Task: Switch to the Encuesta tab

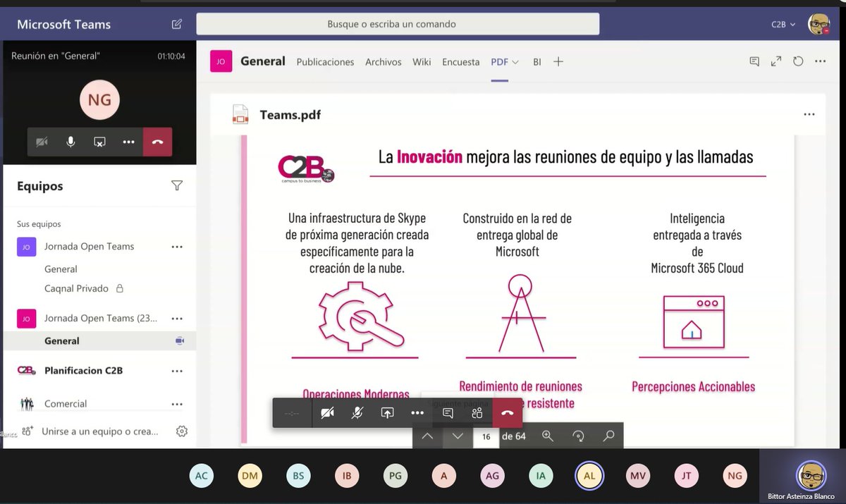Action: (x=460, y=62)
